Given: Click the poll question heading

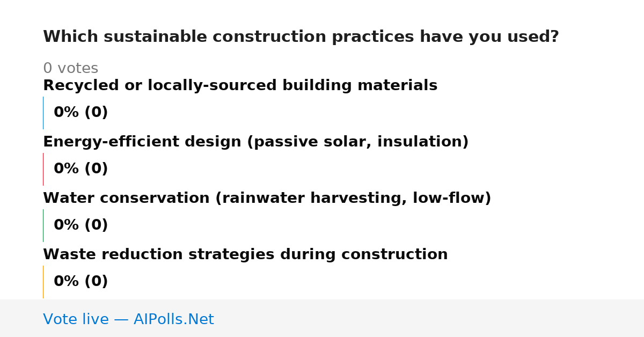Looking at the screenshot, I should coord(301,37).
